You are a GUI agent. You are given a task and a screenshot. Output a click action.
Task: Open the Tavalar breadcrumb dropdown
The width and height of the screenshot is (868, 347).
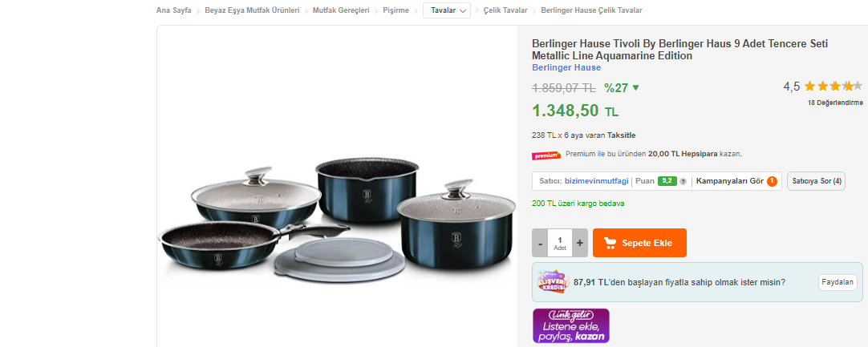pos(447,10)
